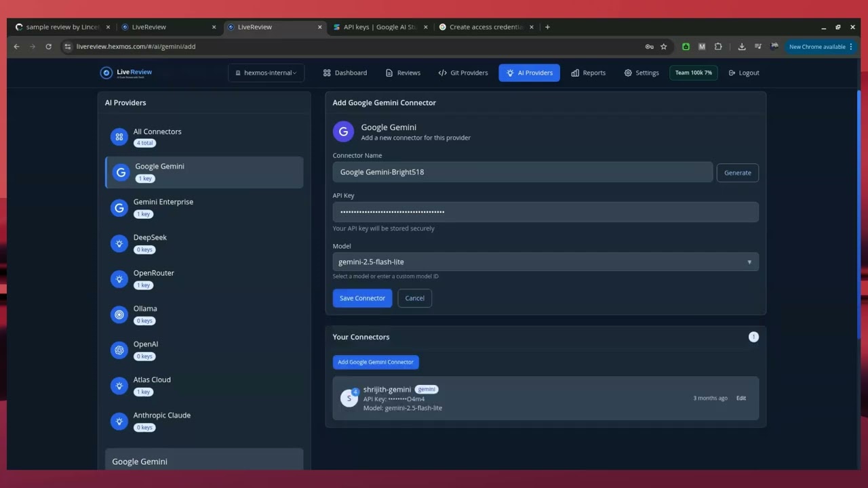Image resolution: width=868 pixels, height=488 pixels.
Task: Select OpenAI provider row
Action: coord(204,350)
